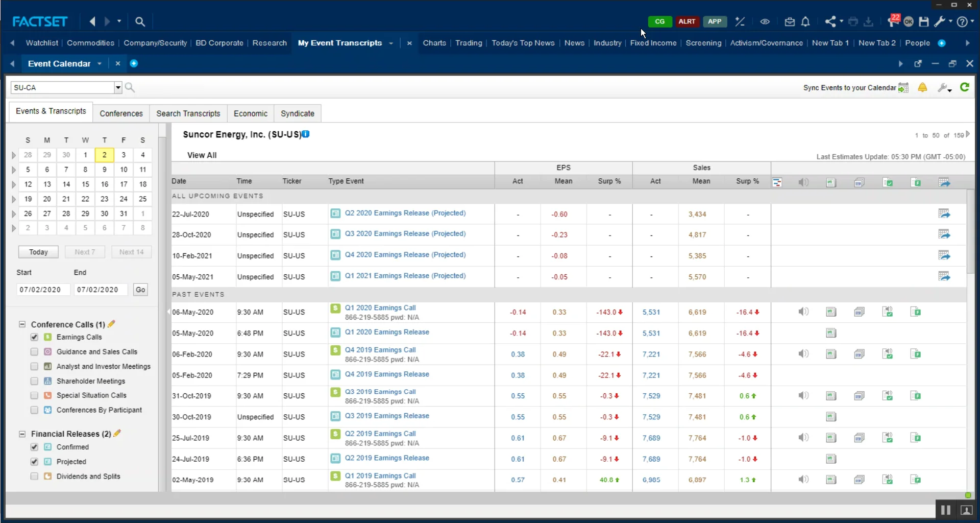Image resolution: width=980 pixels, height=523 pixels.
Task: Switch to the Search Transcripts tab
Action: point(188,113)
